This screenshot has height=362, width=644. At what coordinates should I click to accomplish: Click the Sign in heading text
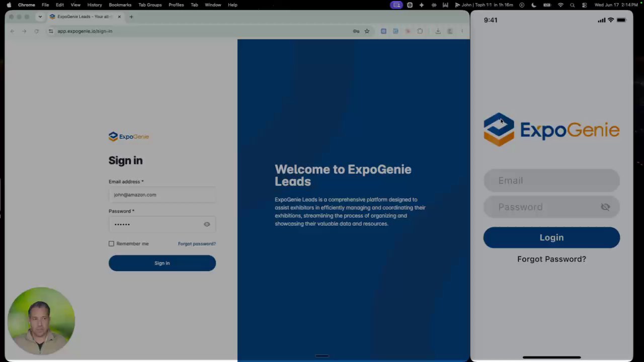coord(126,160)
